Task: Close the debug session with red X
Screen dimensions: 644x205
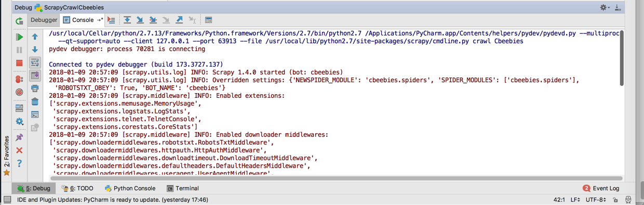Action: pos(19,150)
